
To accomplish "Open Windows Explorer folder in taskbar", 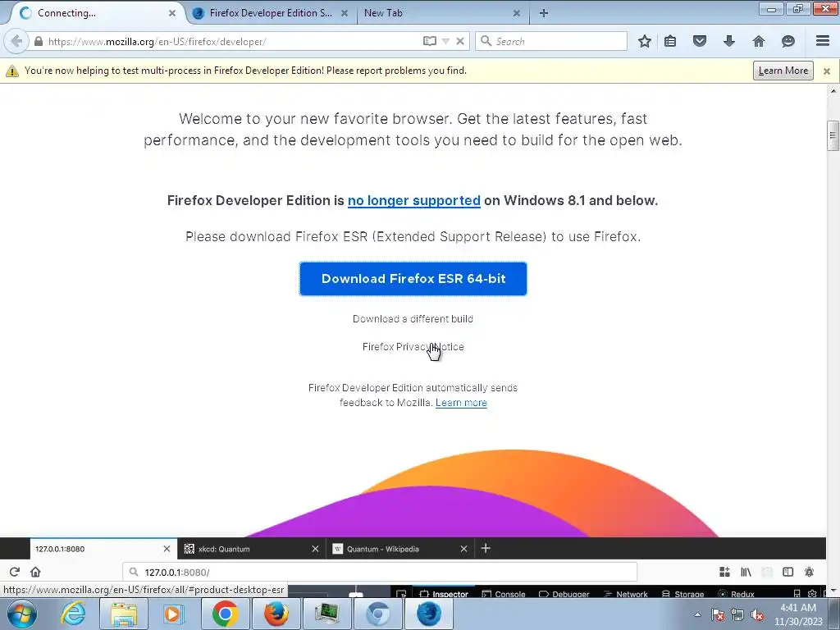I will point(124,614).
